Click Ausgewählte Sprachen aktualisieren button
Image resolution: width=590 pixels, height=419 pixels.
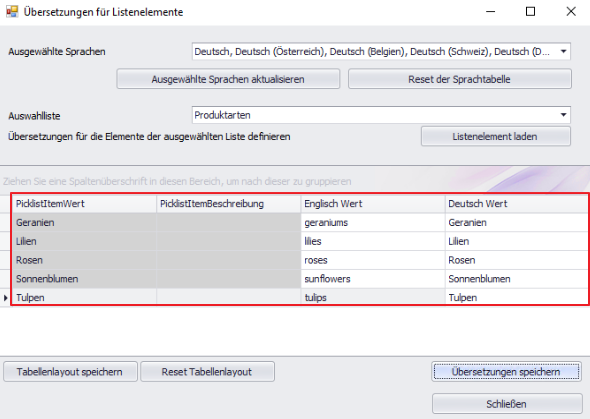click(x=228, y=79)
